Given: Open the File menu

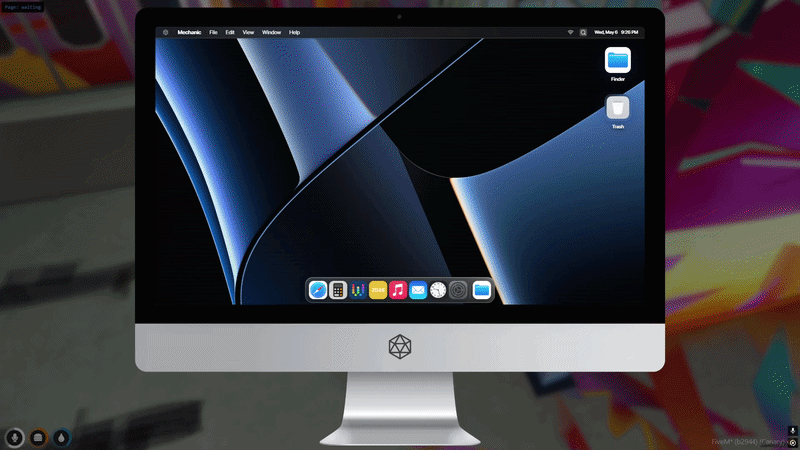Looking at the screenshot, I should [x=213, y=32].
